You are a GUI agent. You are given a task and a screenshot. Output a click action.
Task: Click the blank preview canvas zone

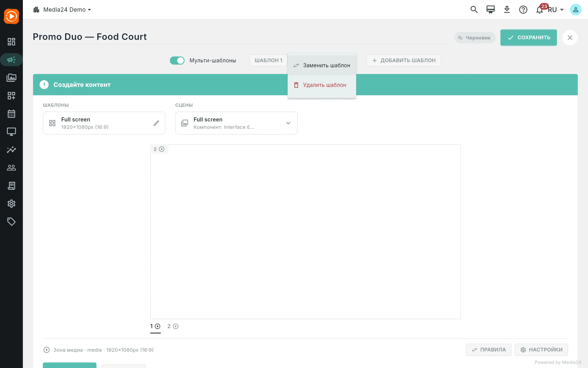pyautogui.click(x=305, y=232)
